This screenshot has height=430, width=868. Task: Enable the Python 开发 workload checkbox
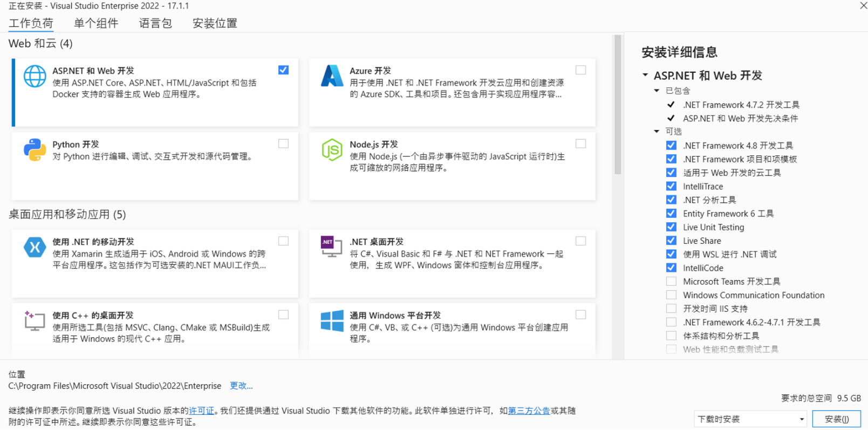click(x=283, y=144)
